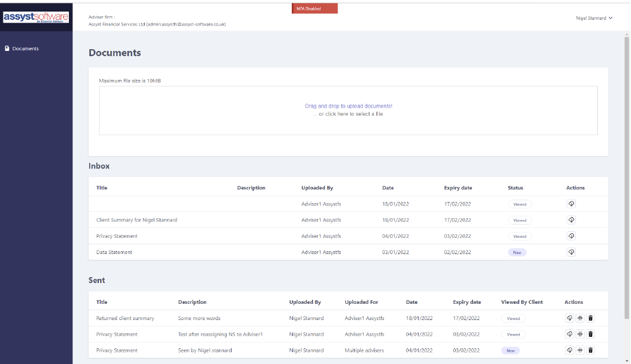
Task: Toggle eye icon for 'Seen by Nigel stannard' row
Action: 580,350
